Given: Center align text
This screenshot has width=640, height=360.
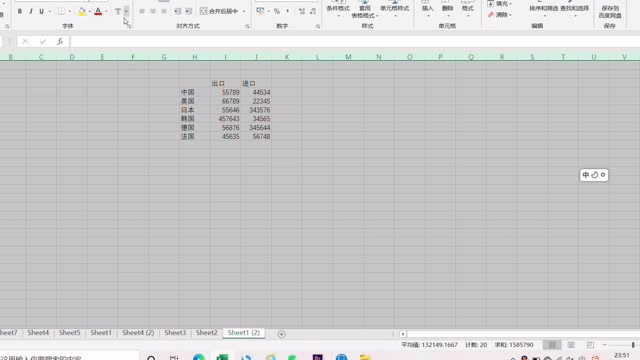Looking at the screenshot, I should tap(153, 11).
